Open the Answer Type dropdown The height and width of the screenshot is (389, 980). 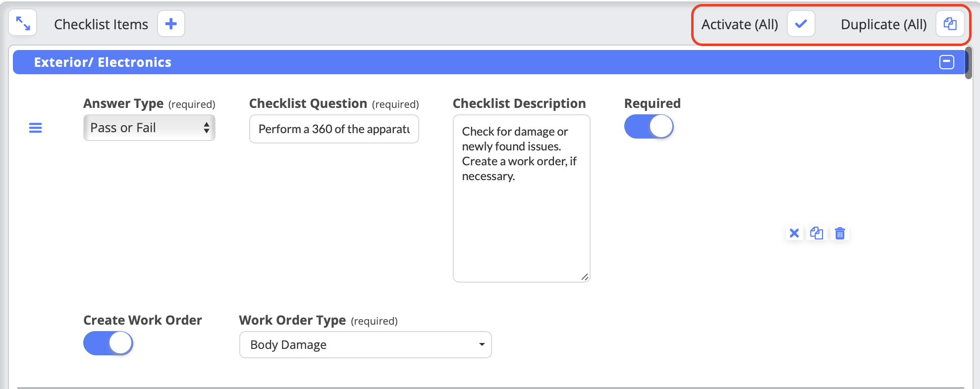click(149, 128)
